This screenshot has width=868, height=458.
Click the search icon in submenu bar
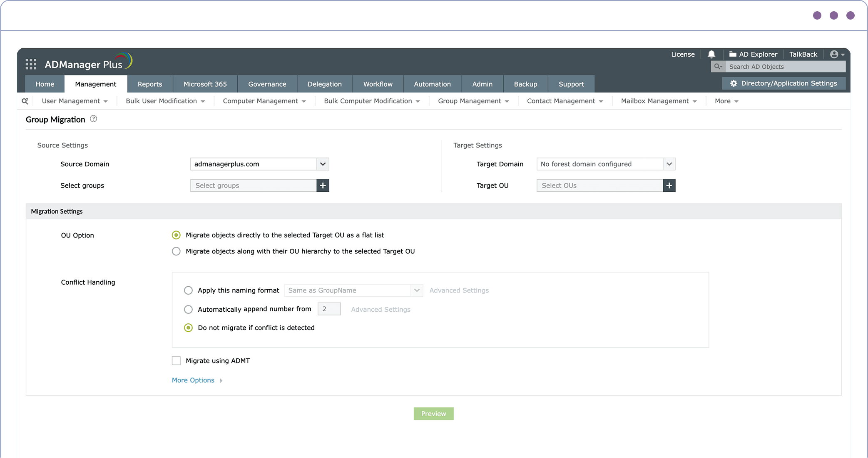tap(25, 101)
